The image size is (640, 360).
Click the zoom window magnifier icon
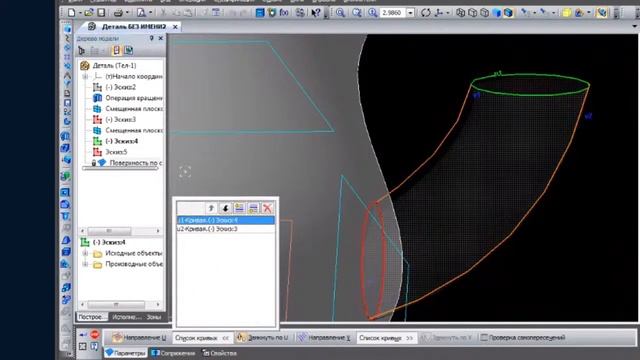pos(340,13)
